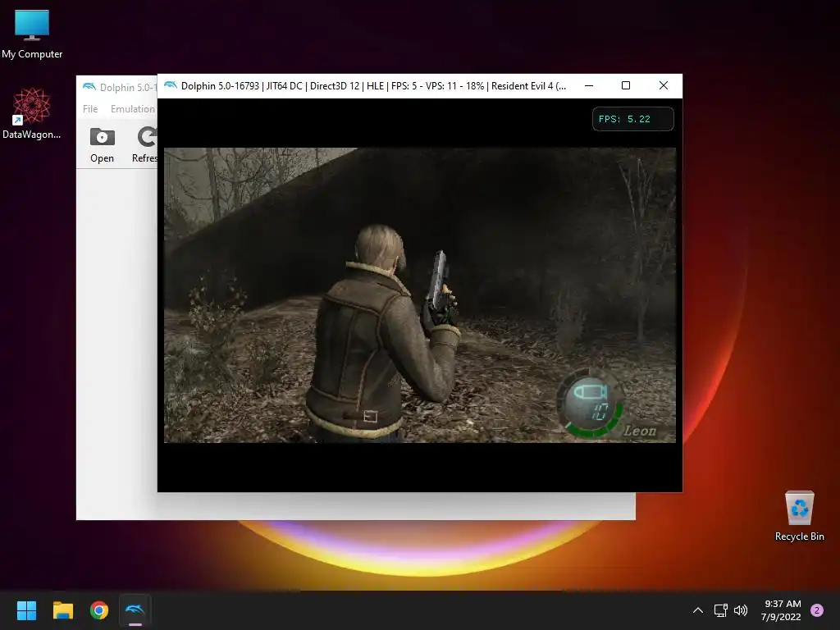Screen dimensions: 840x630
Task: Click the FPS: 5.22 overlay counter
Action: [632, 119]
